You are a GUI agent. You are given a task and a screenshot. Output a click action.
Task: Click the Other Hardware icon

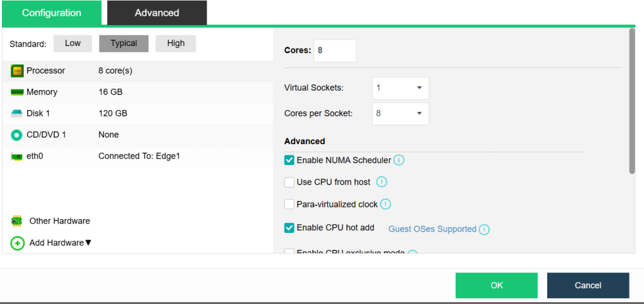[17, 222]
